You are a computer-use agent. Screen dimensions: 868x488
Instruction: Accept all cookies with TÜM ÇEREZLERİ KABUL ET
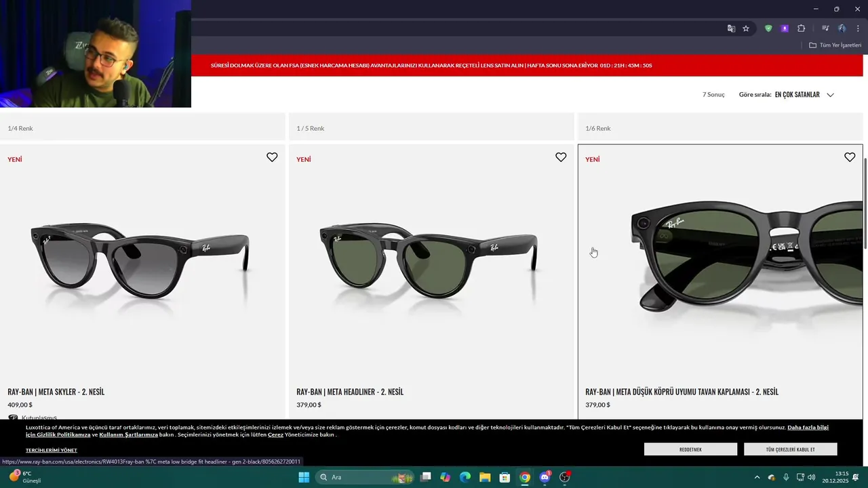tap(791, 449)
